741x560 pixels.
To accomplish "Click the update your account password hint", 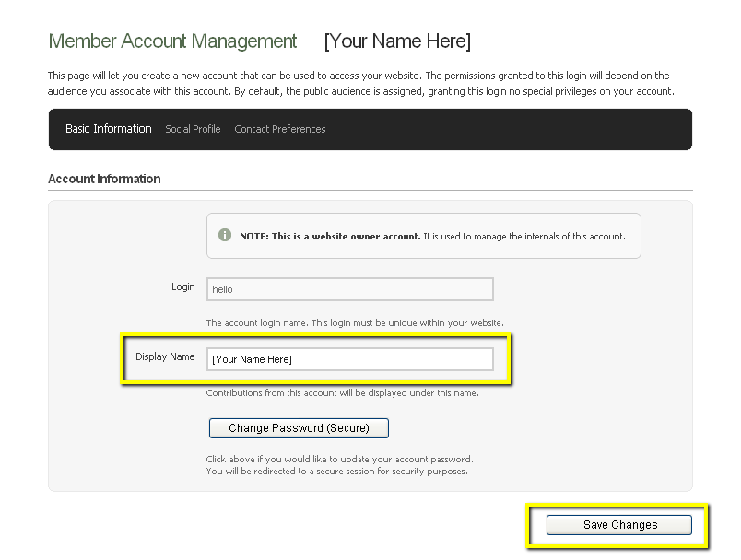I will tap(339, 459).
